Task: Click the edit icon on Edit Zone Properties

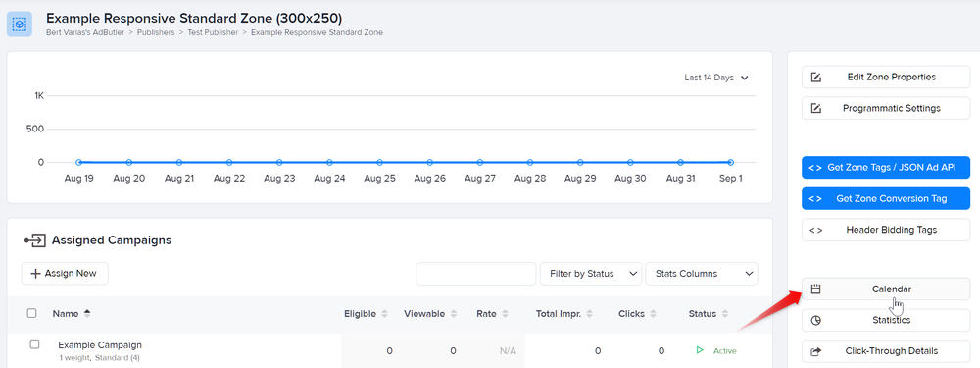Action: pyautogui.click(x=815, y=77)
